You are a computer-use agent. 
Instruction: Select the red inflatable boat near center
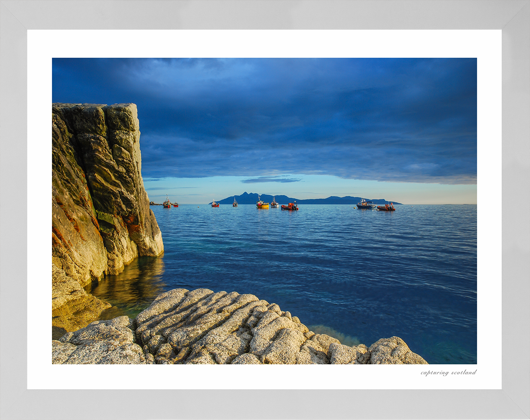coord(290,206)
